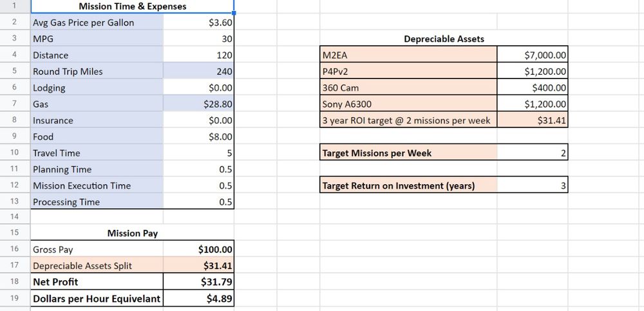Select the Gas cost cell $28.80
This screenshot has width=644, height=311.
pyautogui.click(x=198, y=104)
